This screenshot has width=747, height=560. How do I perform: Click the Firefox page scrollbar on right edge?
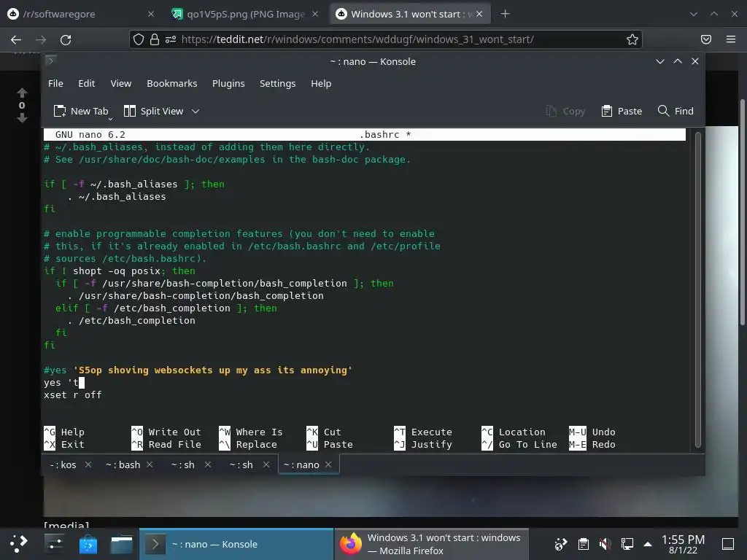tap(742, 212)
